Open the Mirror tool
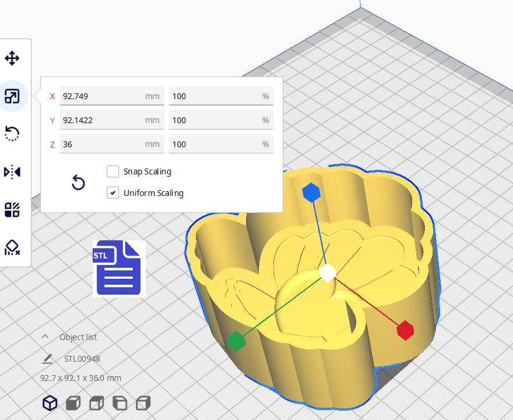Viewport: 513px width, 420px height. pos(12,172)
